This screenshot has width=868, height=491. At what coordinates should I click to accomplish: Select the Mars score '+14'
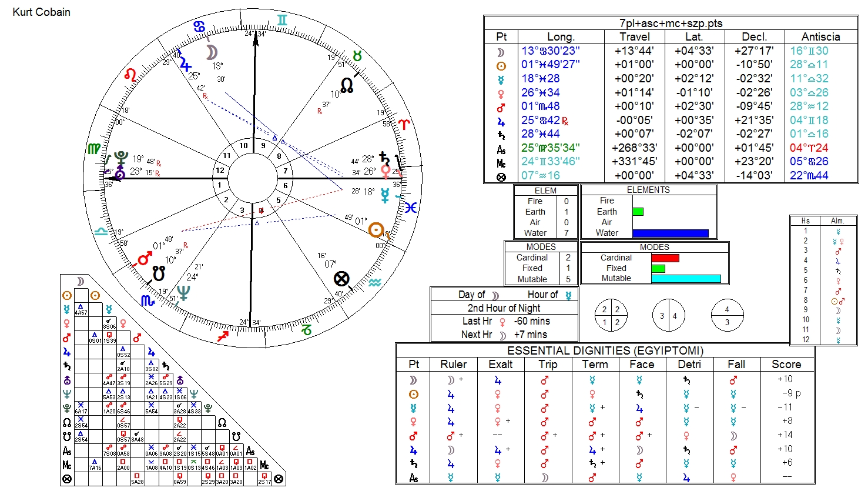[x=785, y=435]
